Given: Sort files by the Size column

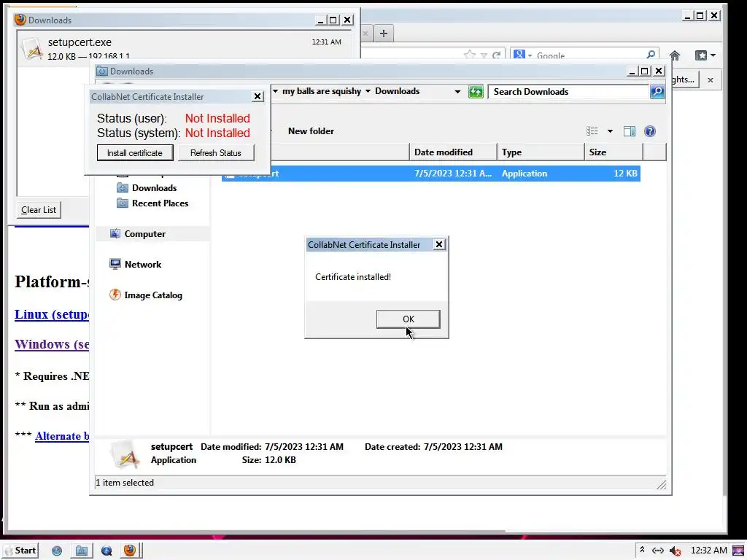Looking at the screenshot, I should (x=614, y=152).
